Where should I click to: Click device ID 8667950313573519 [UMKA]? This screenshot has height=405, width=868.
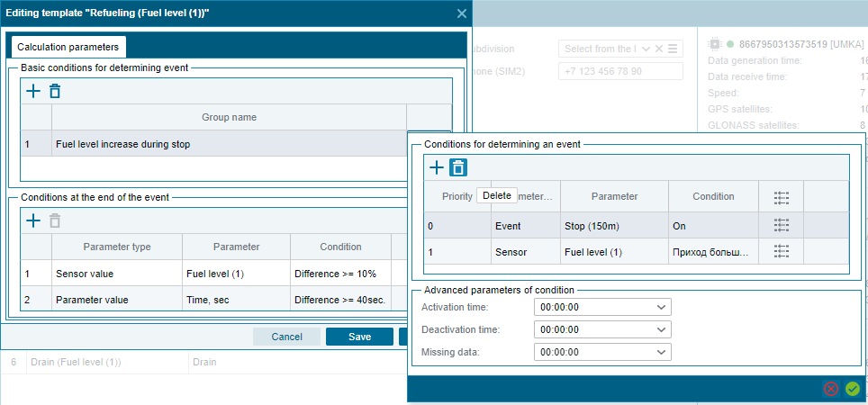[801, 44]
